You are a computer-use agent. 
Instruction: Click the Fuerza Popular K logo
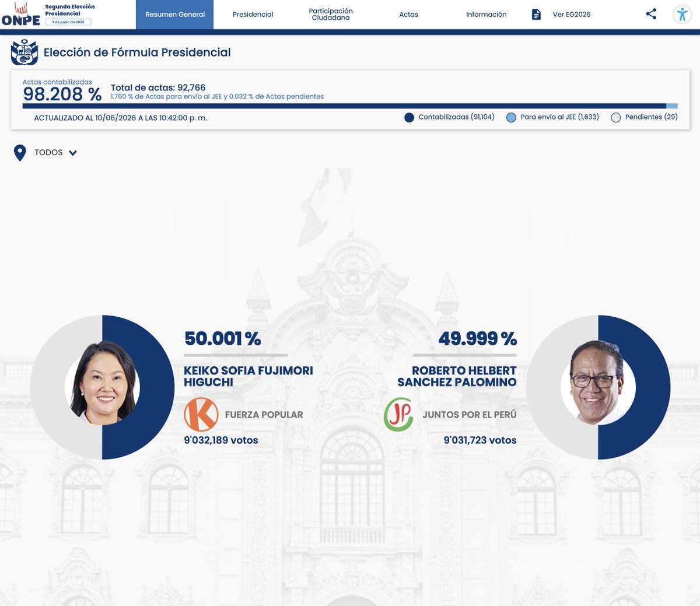pyautogui.click(x=201, y=415)
